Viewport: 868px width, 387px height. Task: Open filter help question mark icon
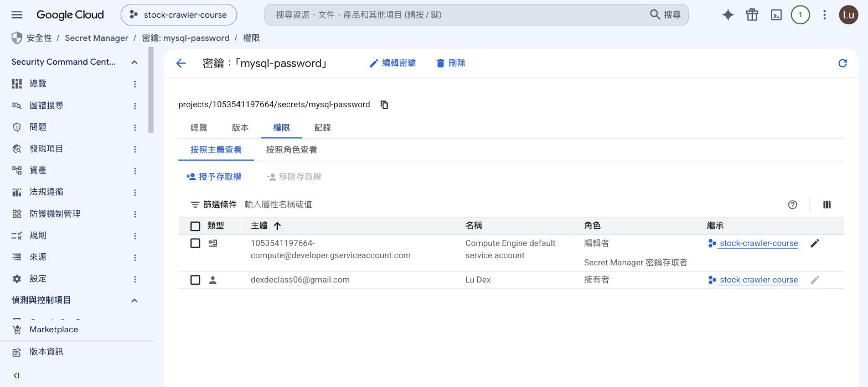coord(792,205)
